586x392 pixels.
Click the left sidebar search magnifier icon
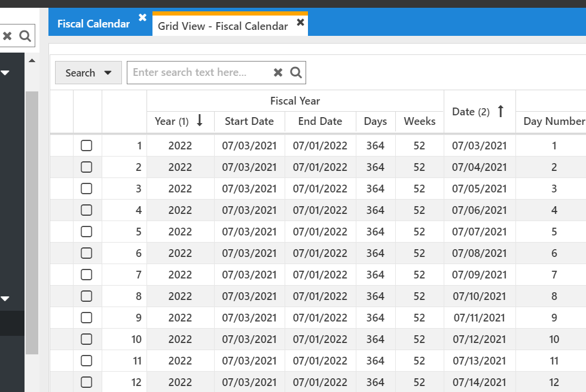25,36
